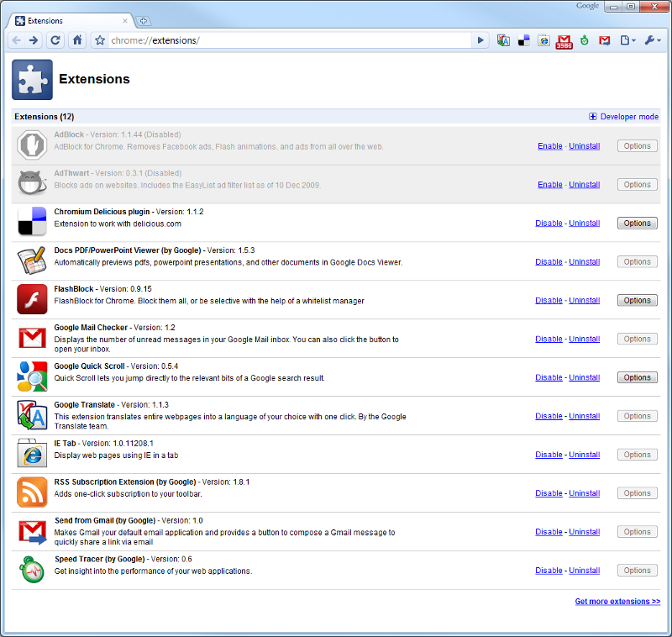Viewport: 672px width, 637px height.
Task: Open Google Quick Scroll Options
Action: pos(638,377)
